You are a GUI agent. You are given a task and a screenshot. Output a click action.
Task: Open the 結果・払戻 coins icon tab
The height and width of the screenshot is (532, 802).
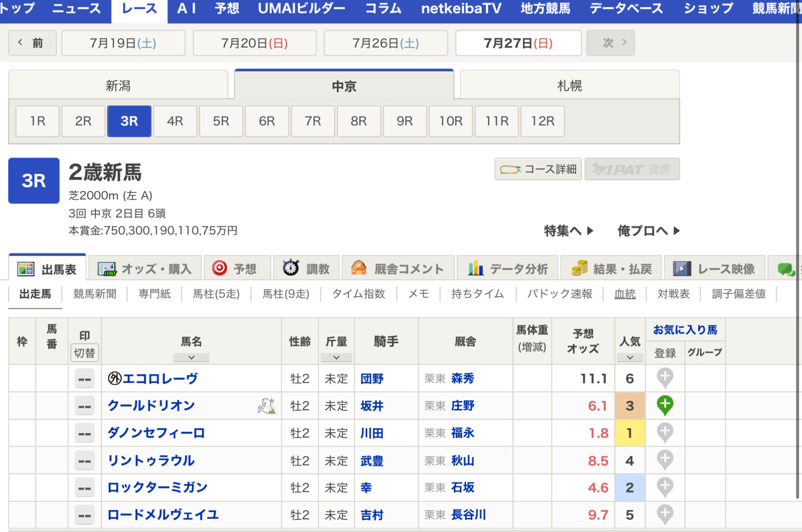[579, 268]
